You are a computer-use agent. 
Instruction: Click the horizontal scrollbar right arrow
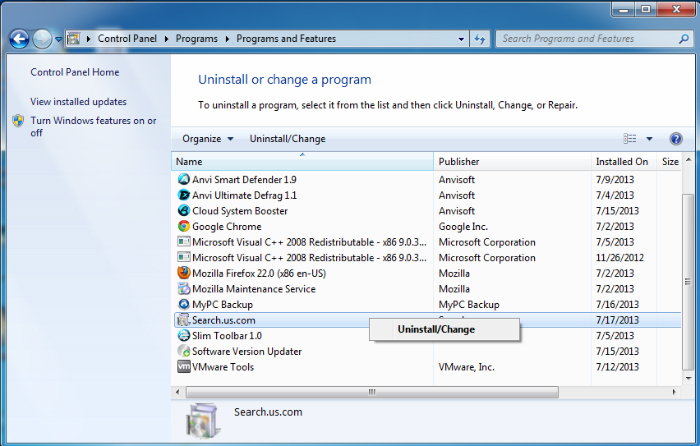point(674,392)
